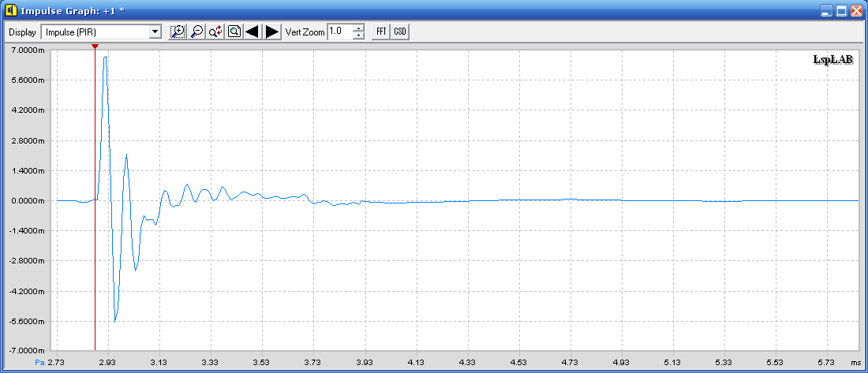Click the 5.6000m axis label

pos(28,80)
